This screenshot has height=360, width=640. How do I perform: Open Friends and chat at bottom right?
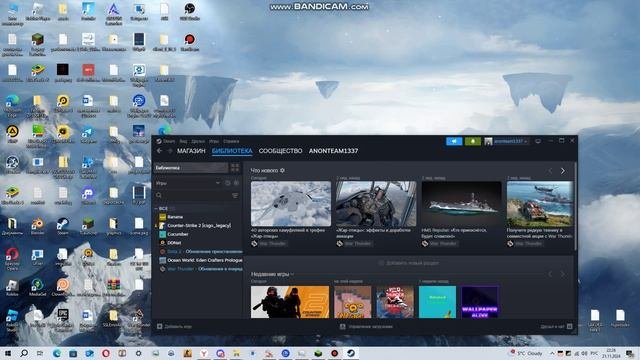[x=556, y=327]
